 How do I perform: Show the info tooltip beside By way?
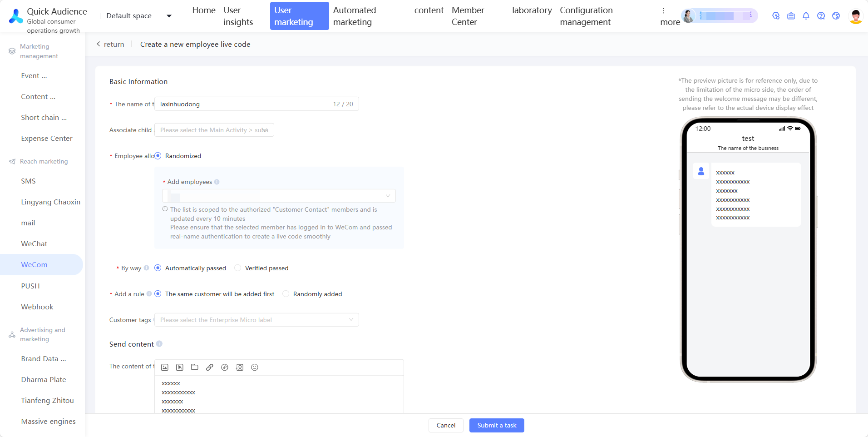(146, 268)
